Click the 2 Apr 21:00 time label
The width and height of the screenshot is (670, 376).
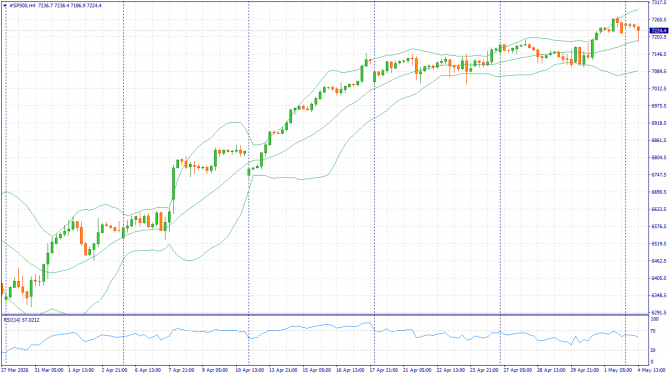(x=115, y=370)
